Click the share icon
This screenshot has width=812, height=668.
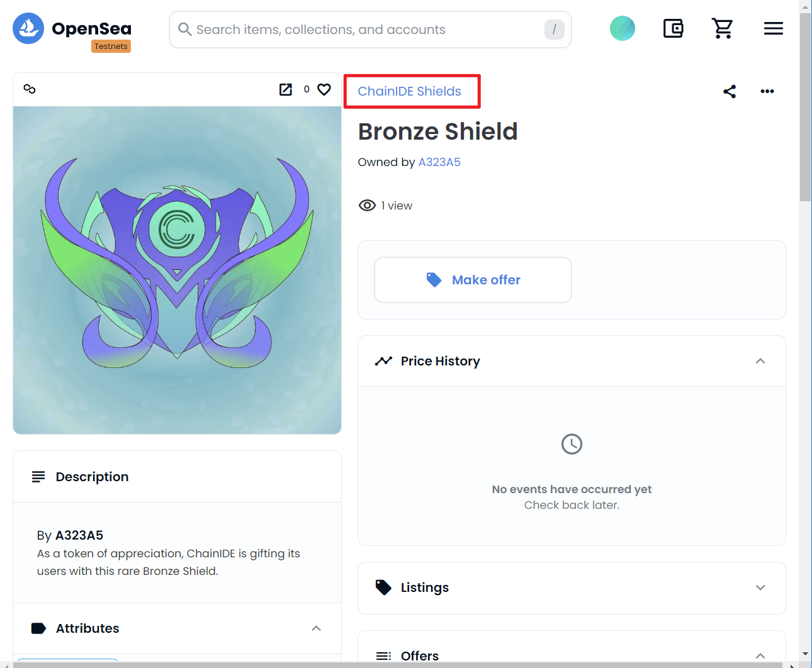click(730, 91)
